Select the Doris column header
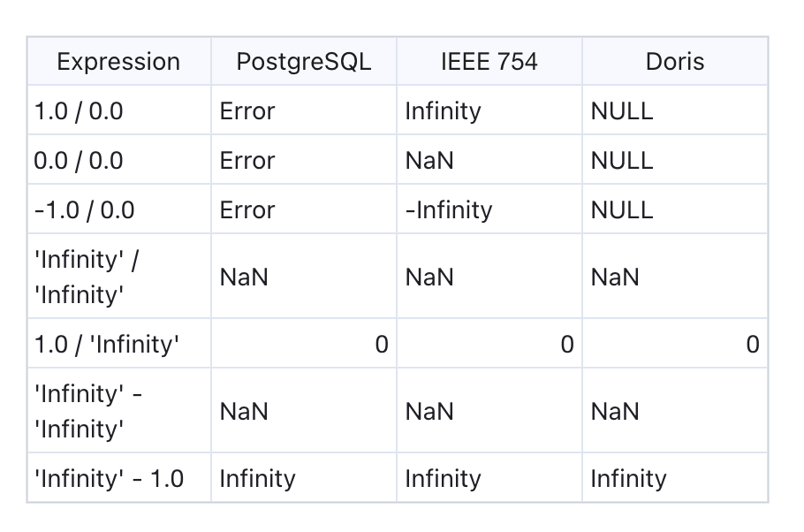Screen dimensions: 804x532 tap(674, 62)
